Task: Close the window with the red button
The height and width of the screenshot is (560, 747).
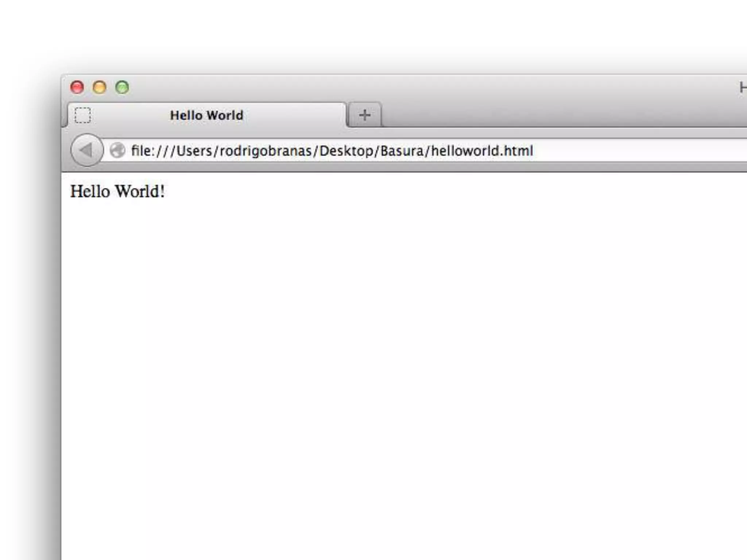Action: 77,87
